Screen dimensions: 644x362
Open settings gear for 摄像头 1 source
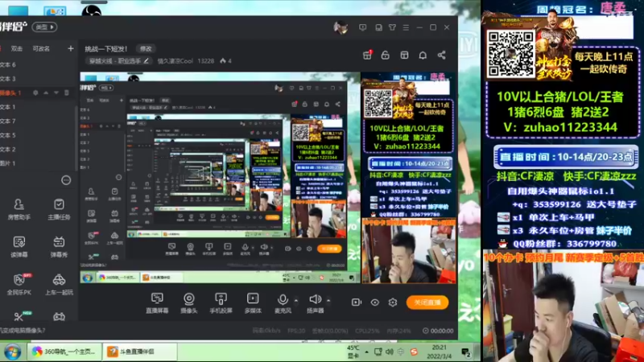click(35, 93)
